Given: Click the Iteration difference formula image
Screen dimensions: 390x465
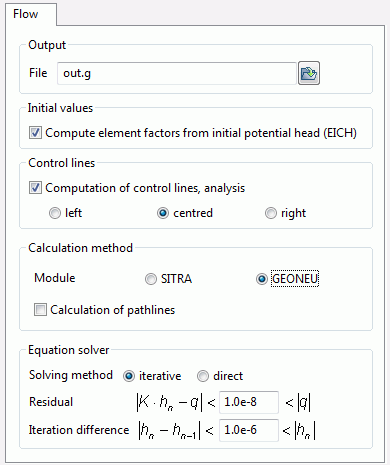Looking at the screenshot, I should (x=176, y=430).
